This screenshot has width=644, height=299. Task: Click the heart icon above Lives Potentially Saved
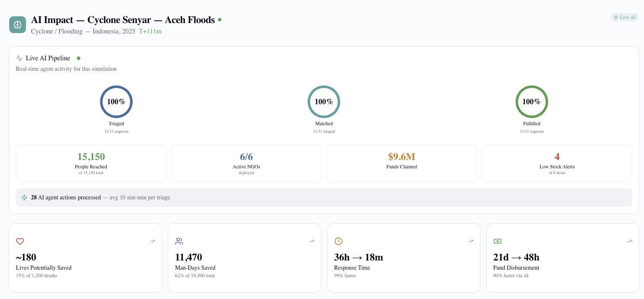coord(20,241)
